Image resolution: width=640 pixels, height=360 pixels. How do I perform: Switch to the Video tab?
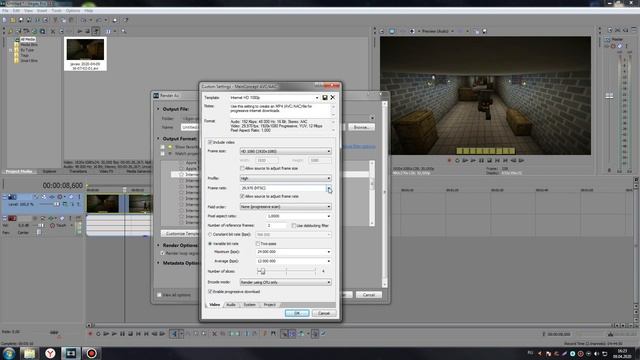pos(215,305)
